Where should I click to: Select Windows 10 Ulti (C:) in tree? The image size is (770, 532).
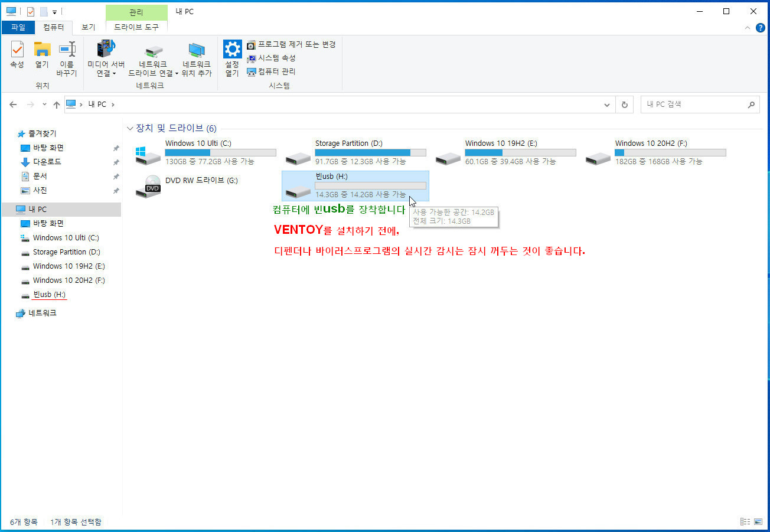66,237
